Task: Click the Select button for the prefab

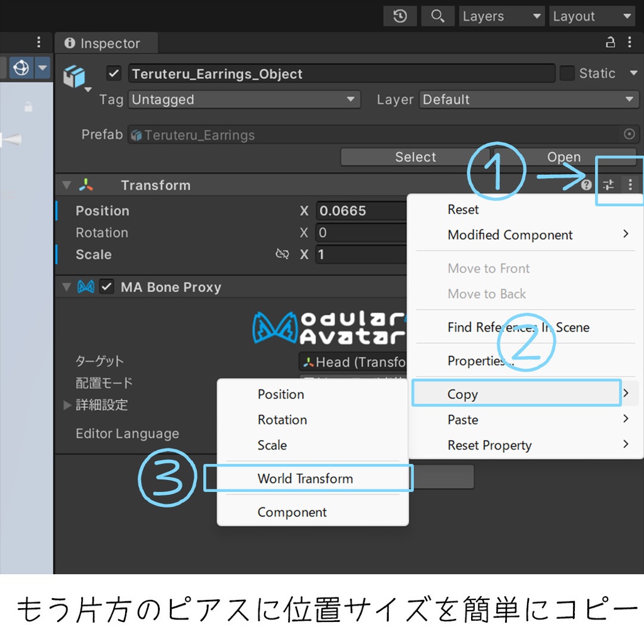Action: click(416, 157)
